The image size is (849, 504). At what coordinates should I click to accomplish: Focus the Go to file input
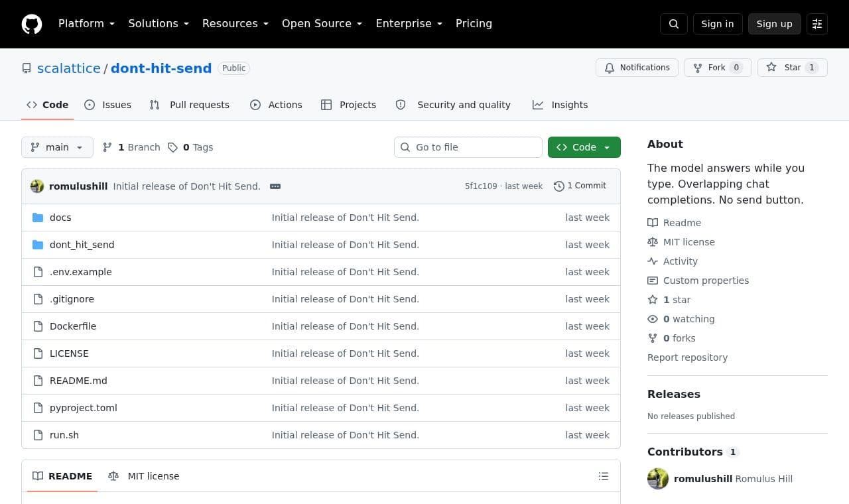[468, 147]
